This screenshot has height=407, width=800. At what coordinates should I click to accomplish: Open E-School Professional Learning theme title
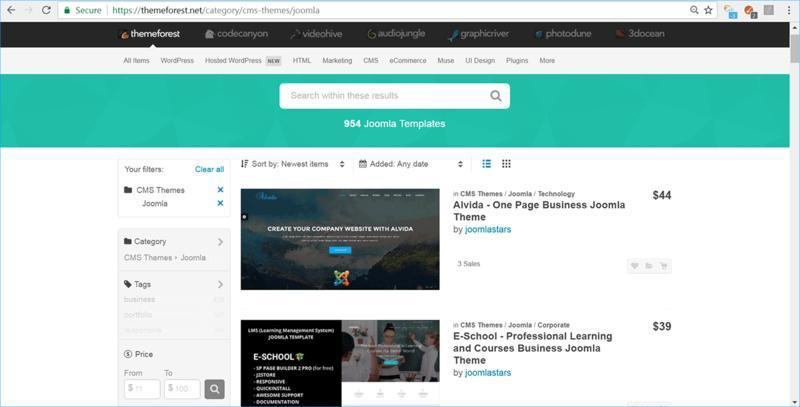click(x=533, y=348)
